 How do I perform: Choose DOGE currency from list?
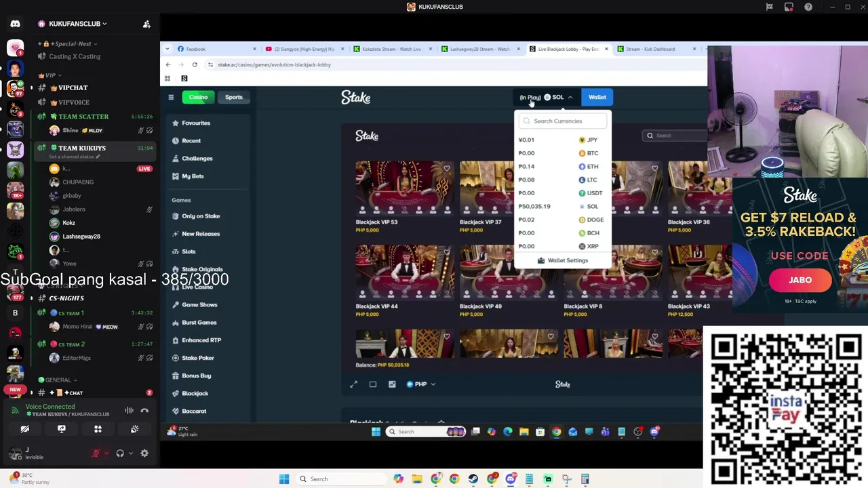click(x=563, y=220)
